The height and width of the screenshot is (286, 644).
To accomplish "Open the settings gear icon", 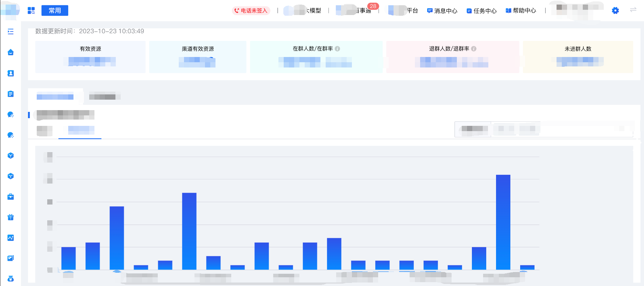I will coord(615,10).
